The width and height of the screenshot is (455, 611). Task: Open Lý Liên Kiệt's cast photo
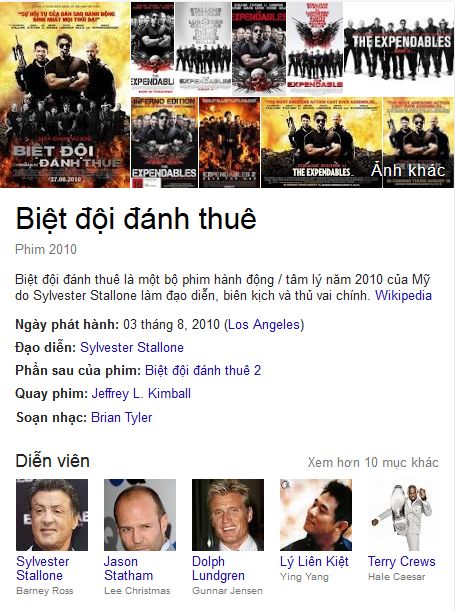click(316, 515)
